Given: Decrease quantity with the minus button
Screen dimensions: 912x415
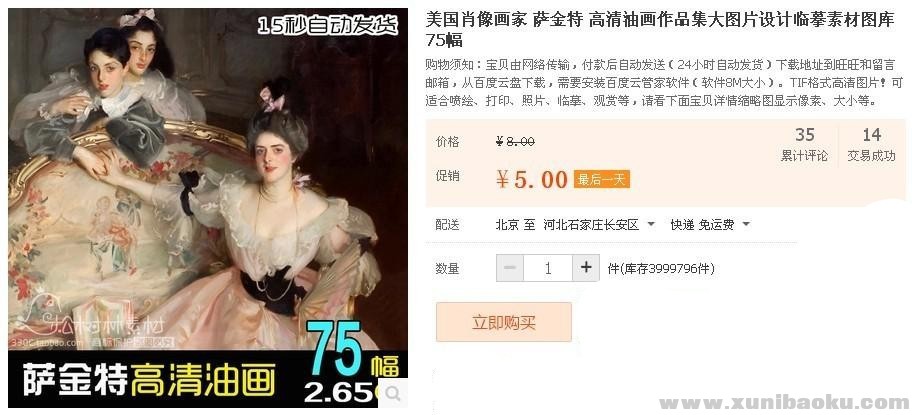Looking at the screenshot, I should tap(510, 268).
